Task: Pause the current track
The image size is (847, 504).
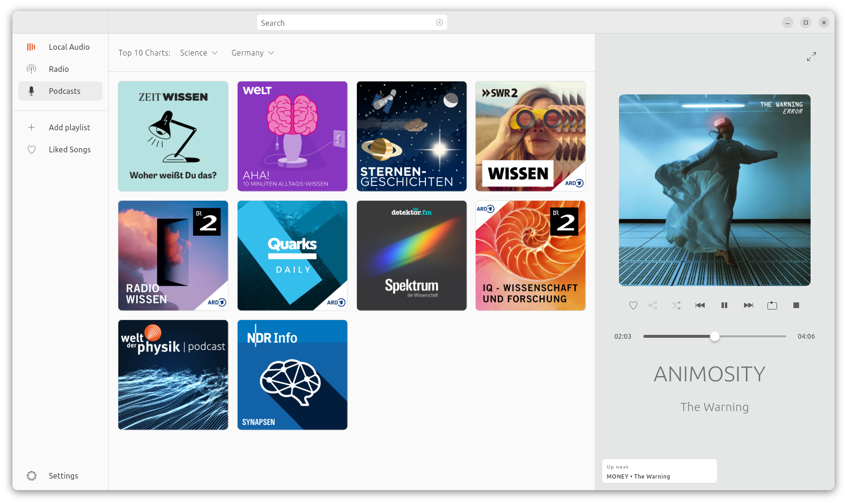Action: pyautogui.click(x=724, y=305)
